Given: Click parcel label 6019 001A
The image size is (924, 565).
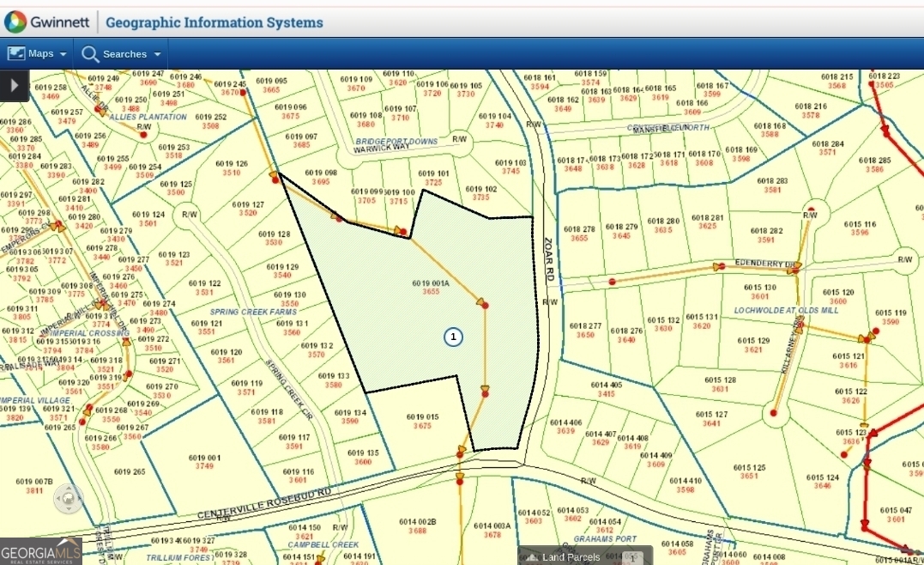Looking at the screenshot, I should click(431, 283).
